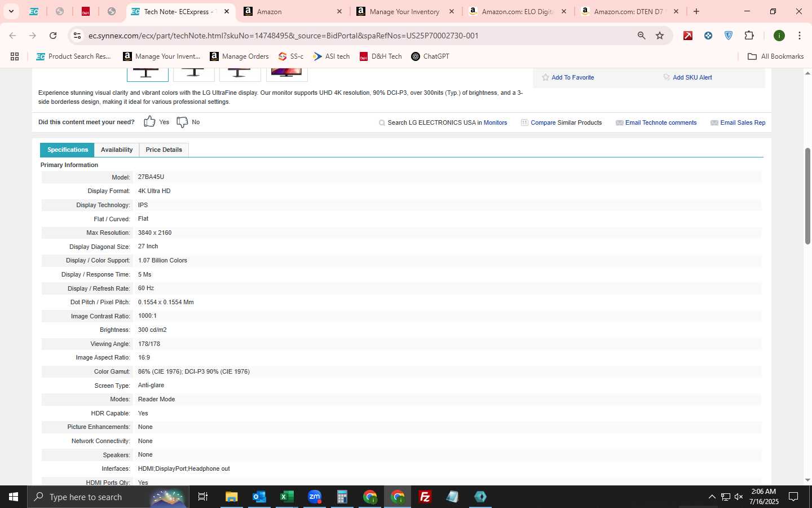Image resolution: width=812 pixels, height=508 pixels.
Task: Open the tab search dropdown arrow
Action: pyautogui.click(x=11, y=11)
